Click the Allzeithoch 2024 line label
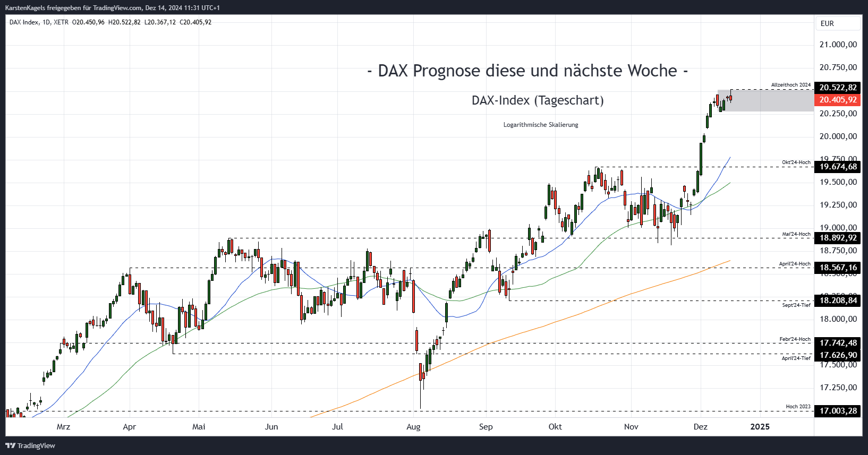Screen dimensions: 868x455 point(791,85)
